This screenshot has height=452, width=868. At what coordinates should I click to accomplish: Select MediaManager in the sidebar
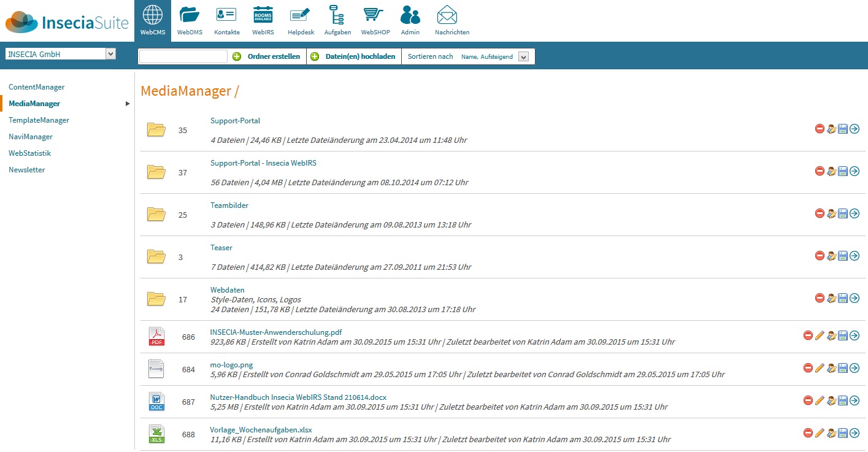[34, 104]
